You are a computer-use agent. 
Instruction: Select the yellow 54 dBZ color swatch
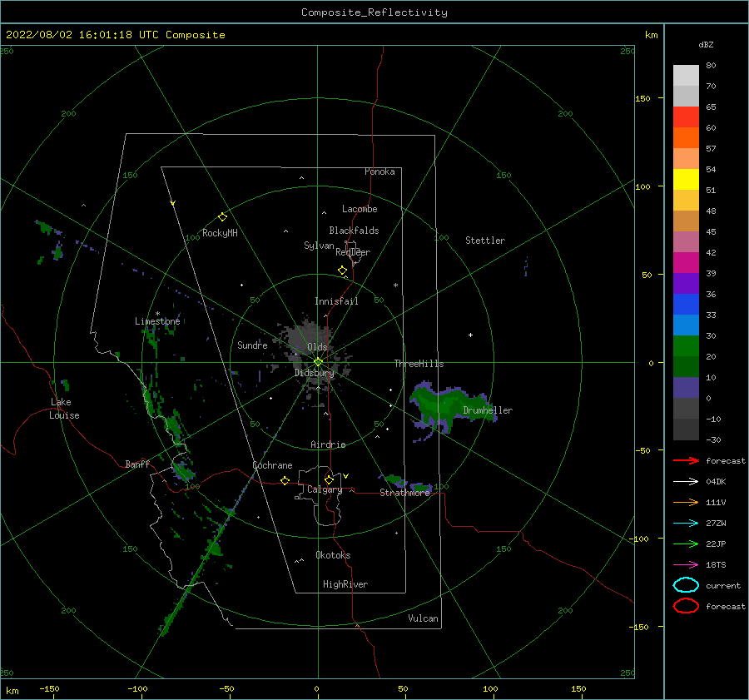(x=686, y=179)
